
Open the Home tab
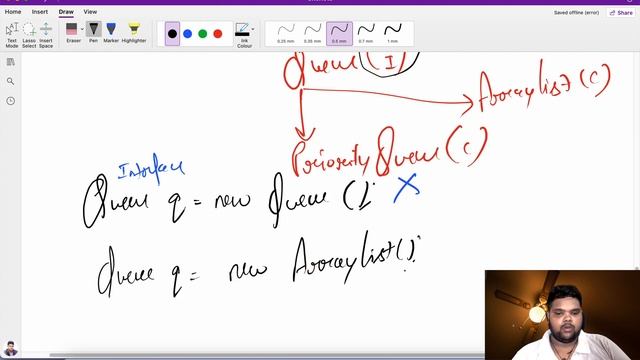click(13, 12)
